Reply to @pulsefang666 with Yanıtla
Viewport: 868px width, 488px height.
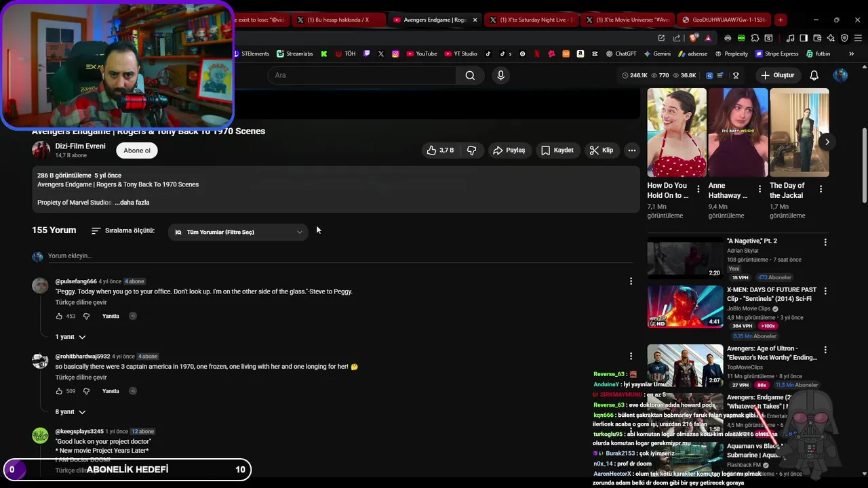pos(111,317)
